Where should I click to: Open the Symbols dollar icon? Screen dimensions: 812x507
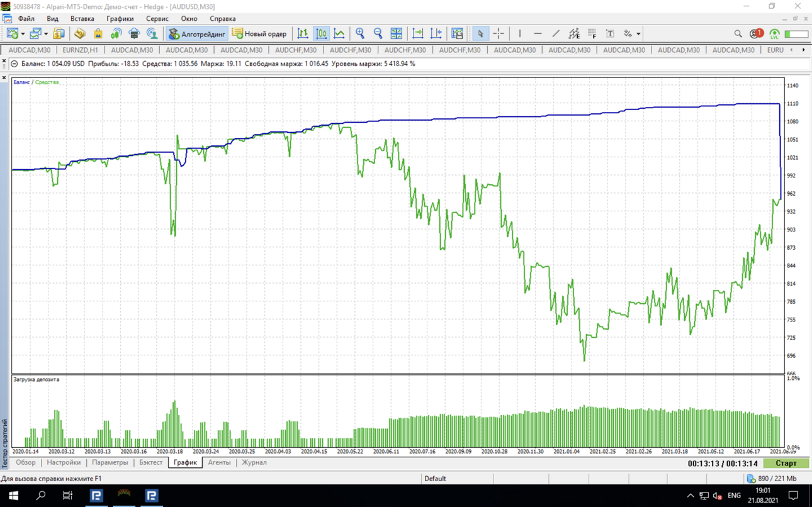(59, 33)
